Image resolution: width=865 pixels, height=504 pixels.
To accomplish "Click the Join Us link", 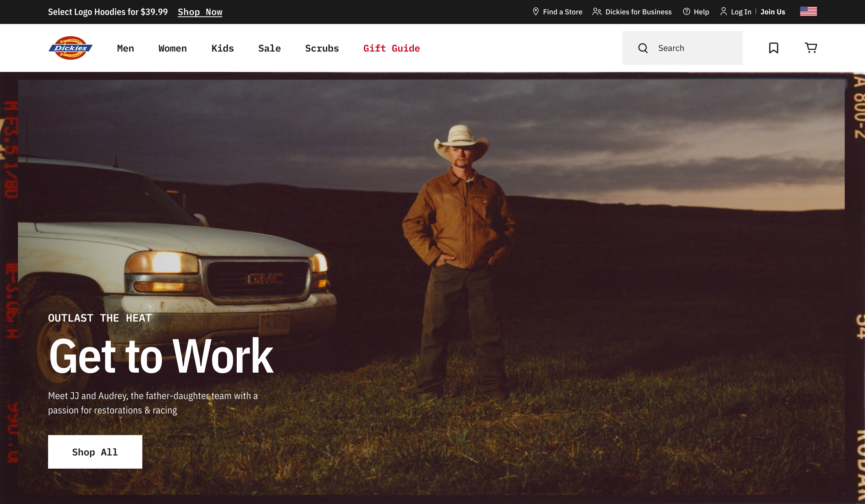I will point(772,12).
